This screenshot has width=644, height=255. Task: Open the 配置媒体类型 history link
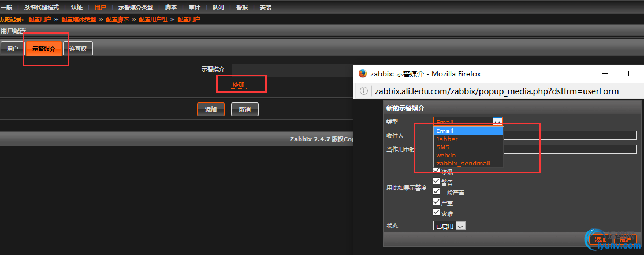pyautogui.click(x=79, y=19)
